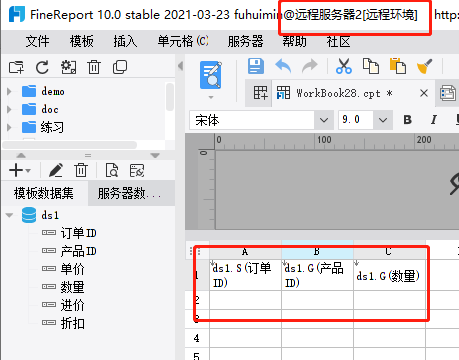459x360 pixels.
Task: Click the large preview template icon
Action: pos(211,75)
